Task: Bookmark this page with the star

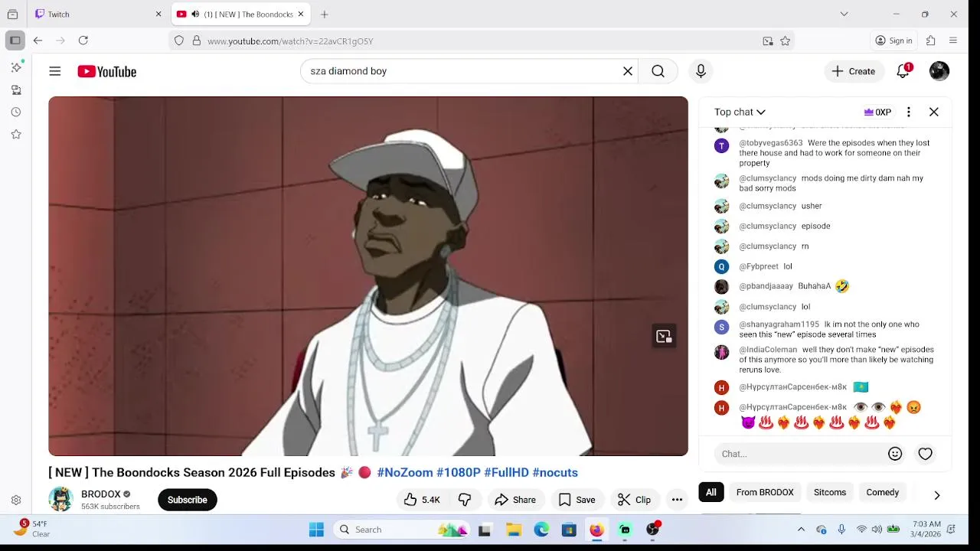Action: click(785, 41)
